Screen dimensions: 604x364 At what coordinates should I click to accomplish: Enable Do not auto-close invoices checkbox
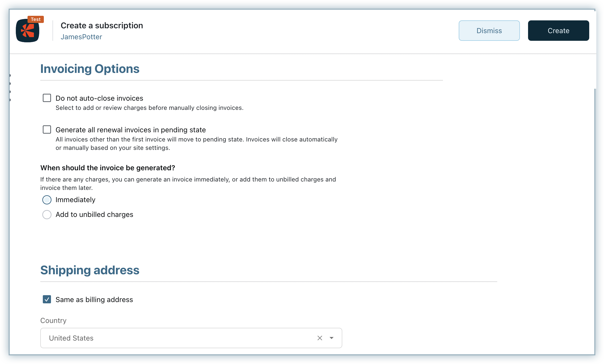[x=47, y=98]
